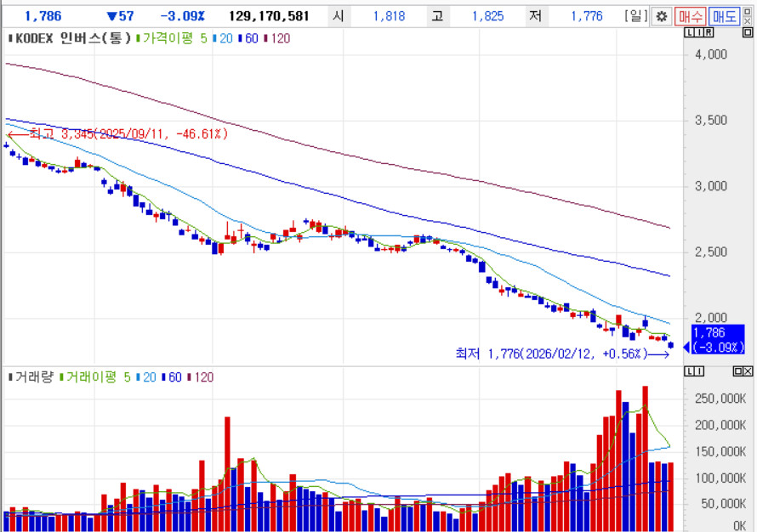Click the high price value 1,825
This screenshot has width=757, height=532.
(x=487, y=16)
